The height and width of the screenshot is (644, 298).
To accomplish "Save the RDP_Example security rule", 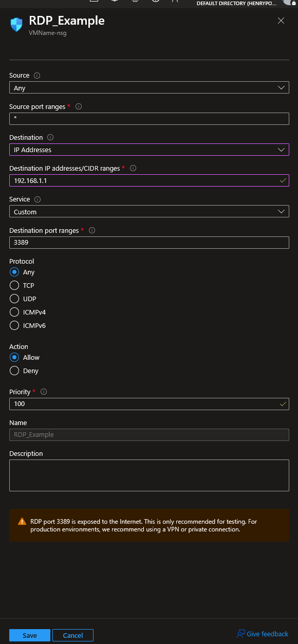I will [29, 635].
